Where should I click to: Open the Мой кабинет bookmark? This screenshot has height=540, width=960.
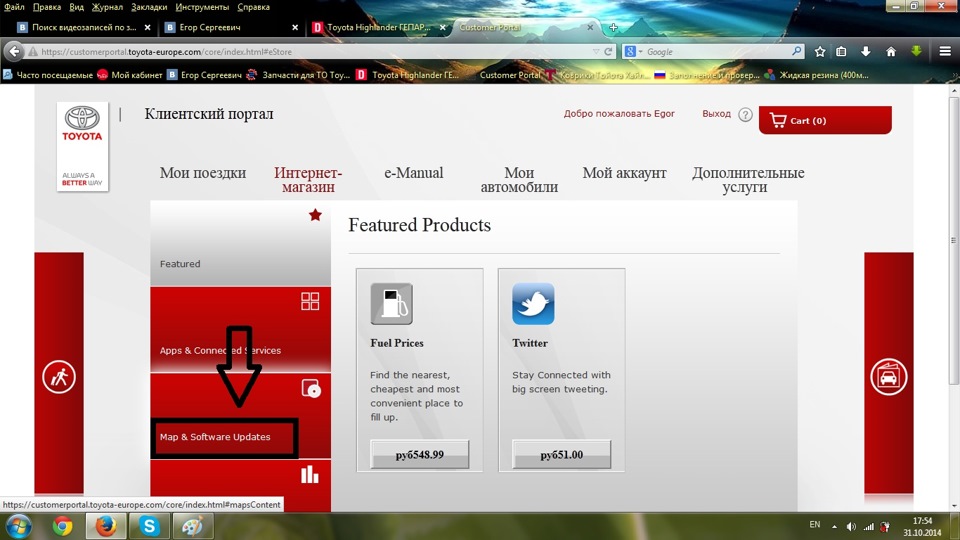[130, 75]
